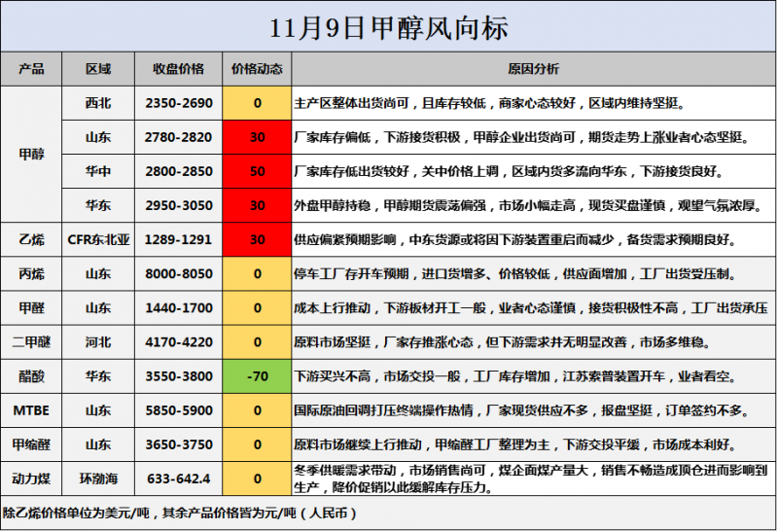Click price cell "2800-2850"
The width and height of the screenshot is (778, 532).
[x=179, y=171]
